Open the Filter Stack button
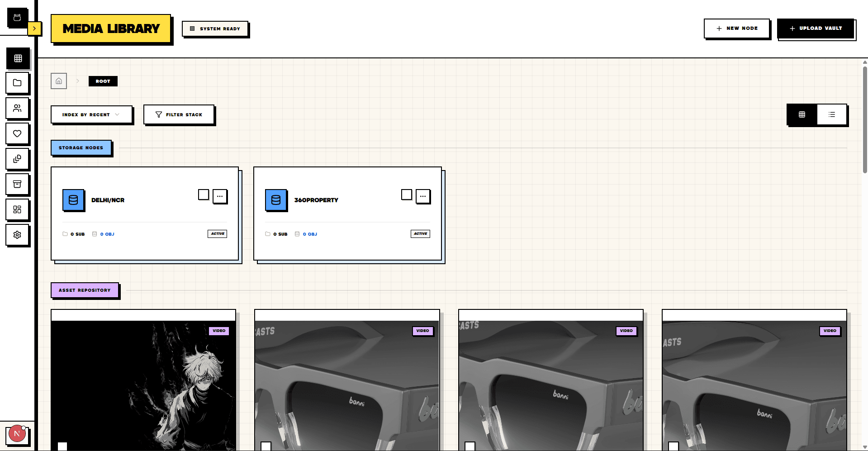 (x=179, y=114)
